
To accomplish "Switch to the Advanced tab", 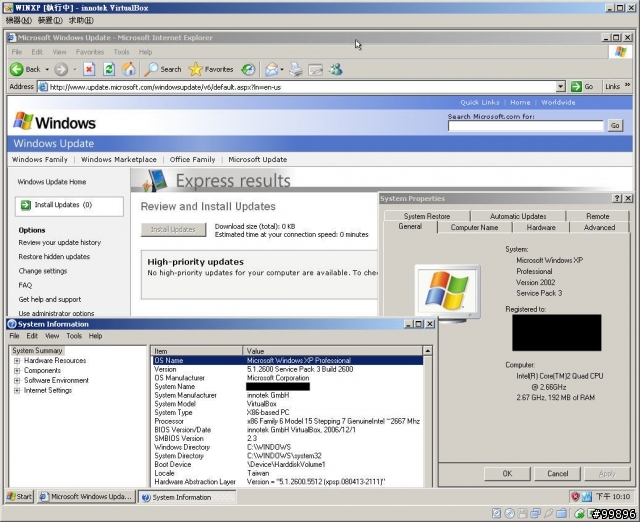I will (x=599, y=227).
